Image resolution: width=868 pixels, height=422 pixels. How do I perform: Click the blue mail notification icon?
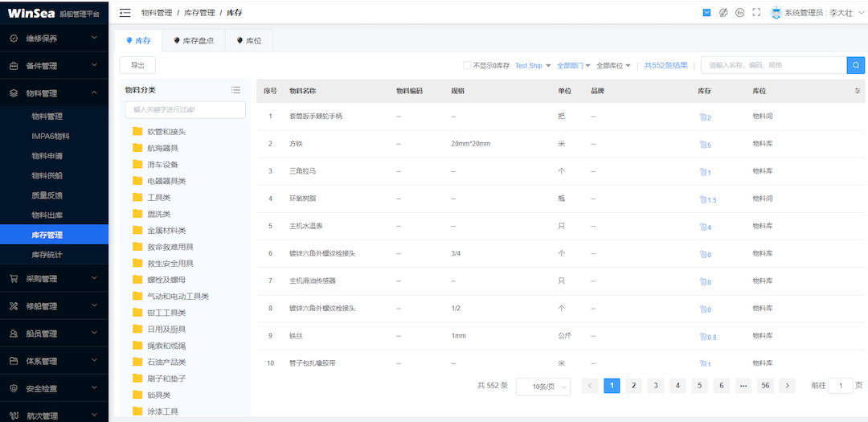point(707,12)
